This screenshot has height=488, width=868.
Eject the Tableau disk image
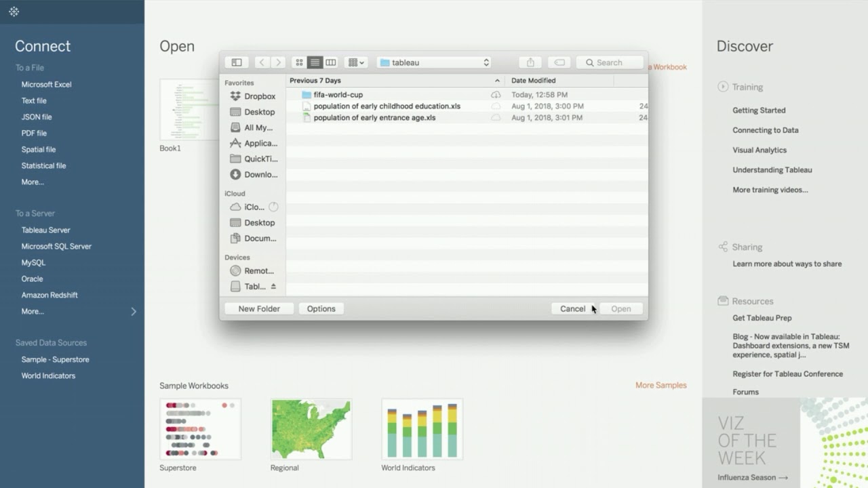tap(273, 287)
